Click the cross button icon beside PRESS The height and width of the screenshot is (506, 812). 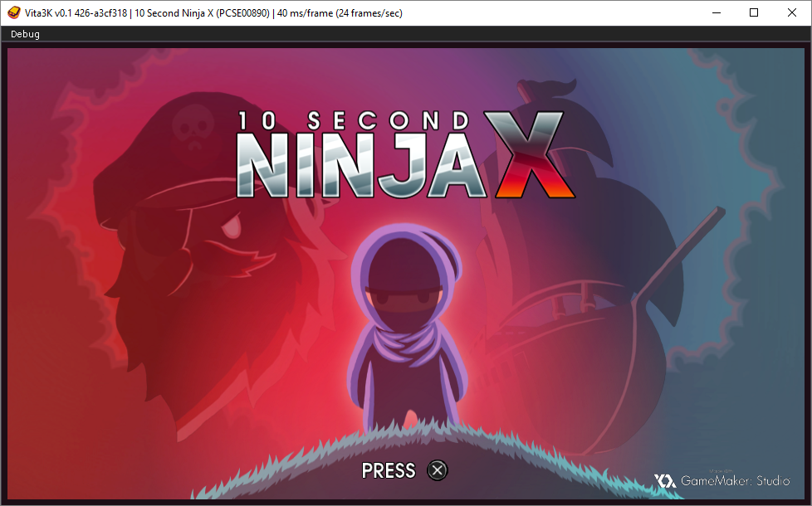click(437, 470)
